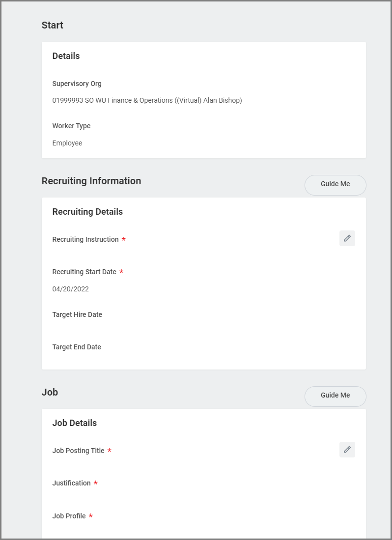Click the Employee worker type value
The image size is (392, 540).
click(x=67, y=143)
